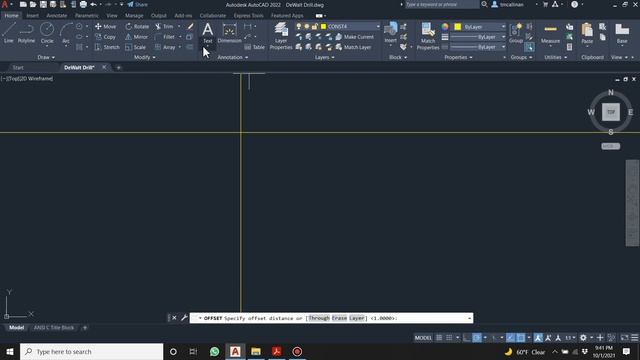This screenshot has width=640, height=360.
Task: Toggle object snap tracking in status bar
Action: tap(511, 338)
